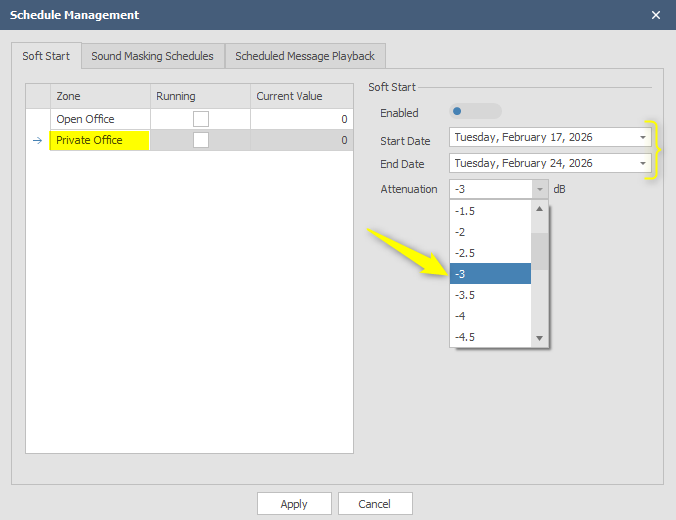Screen dimensions: 676x520
Task: Click the Current Value column header
Action: pyautogui.click(x=301, y=96)
